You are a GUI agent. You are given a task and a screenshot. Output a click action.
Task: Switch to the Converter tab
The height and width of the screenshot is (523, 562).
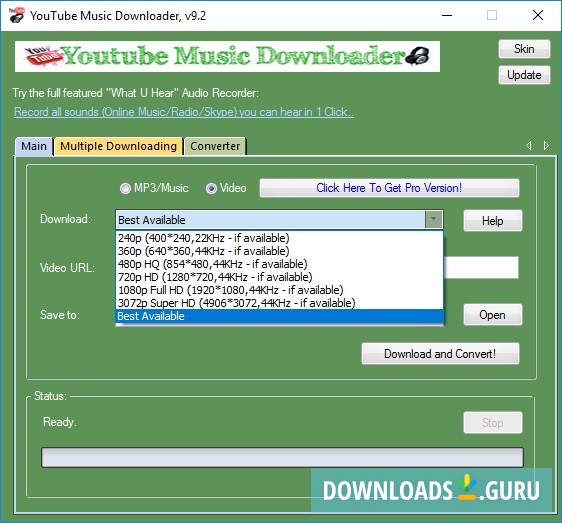click(215, 146)
